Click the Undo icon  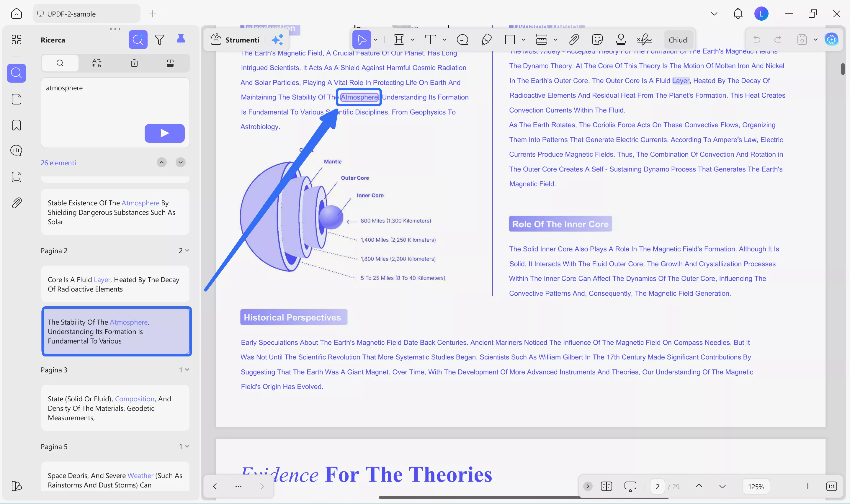(x=757, y=40)
